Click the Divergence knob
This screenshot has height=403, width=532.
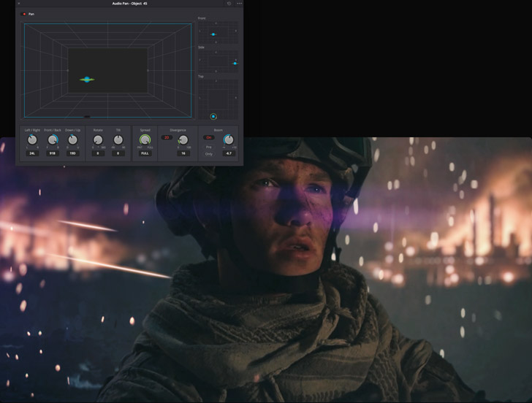coord(183,139)
